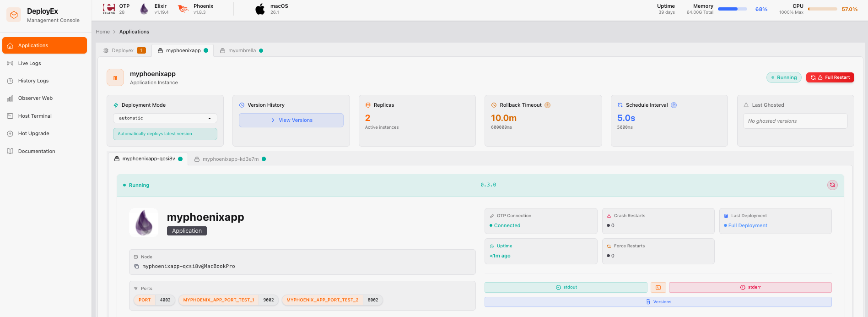Click the green Running status badge
The height and width of the screenshot is (317, 868).
784,77
